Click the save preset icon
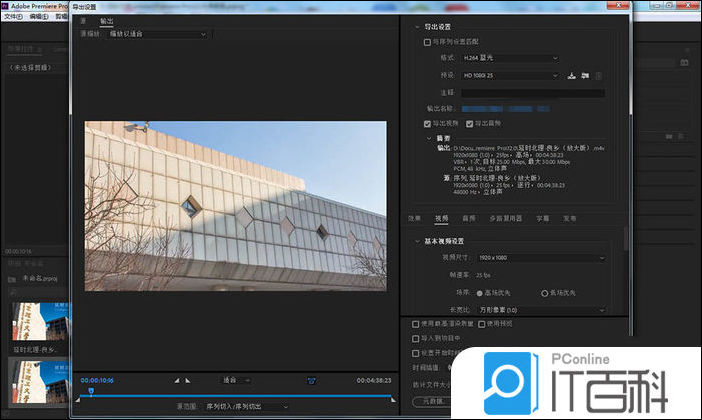Screen dimensions: 702x420 (x=572, y=75)
